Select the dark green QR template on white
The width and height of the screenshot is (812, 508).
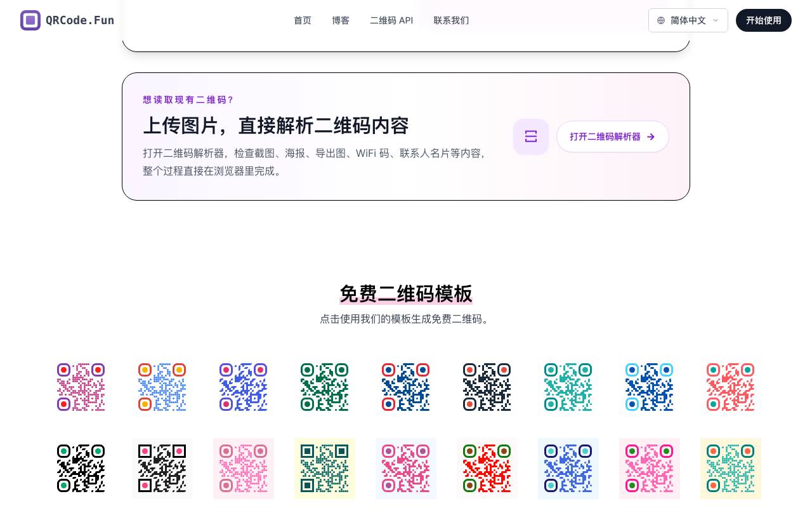point(325,387)
